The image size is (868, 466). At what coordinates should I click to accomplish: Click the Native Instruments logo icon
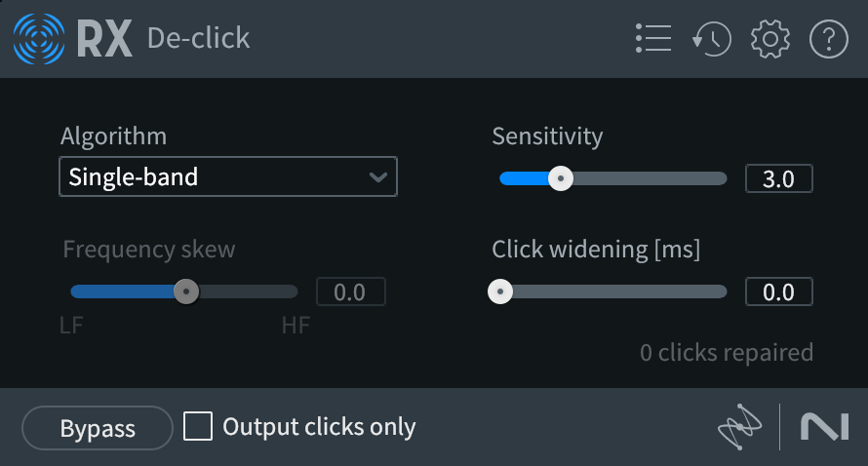823,427
